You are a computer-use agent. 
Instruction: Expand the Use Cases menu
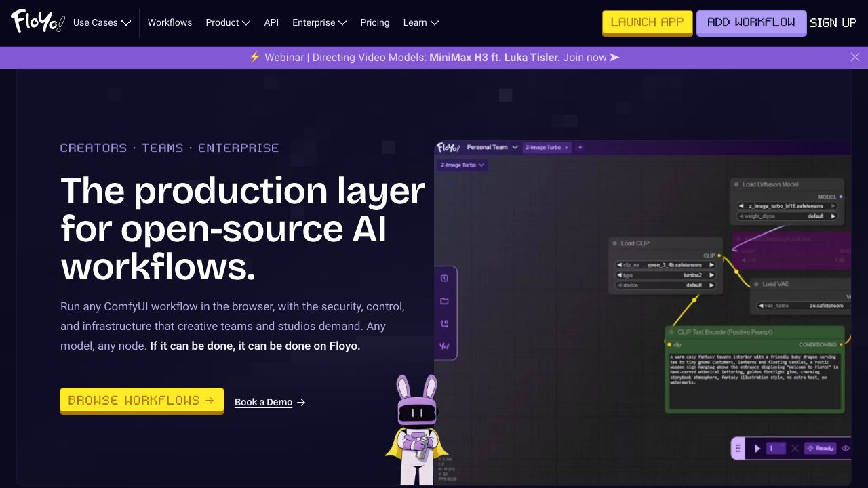click(x=102, y=22)
